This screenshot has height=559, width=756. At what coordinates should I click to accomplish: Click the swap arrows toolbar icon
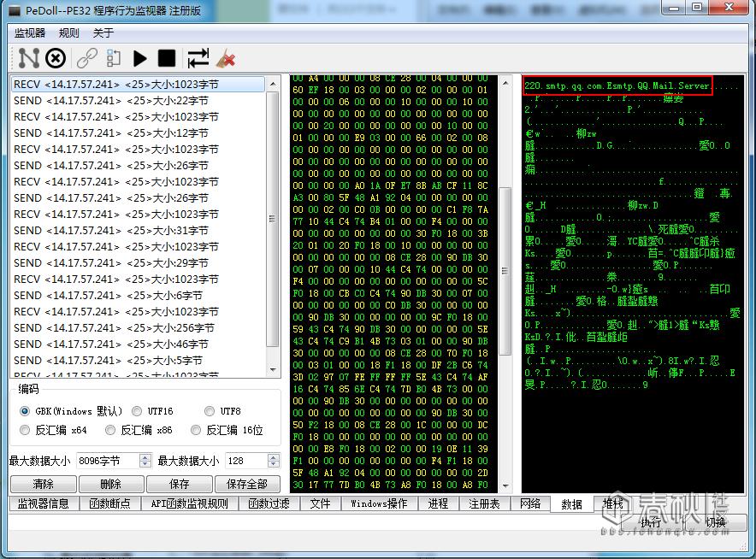click(198, 58)
